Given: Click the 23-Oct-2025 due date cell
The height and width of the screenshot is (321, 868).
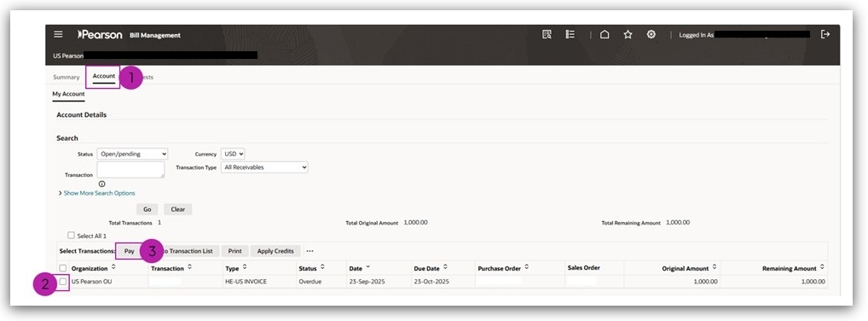Looking at the screenshot, I should (431, 282).
